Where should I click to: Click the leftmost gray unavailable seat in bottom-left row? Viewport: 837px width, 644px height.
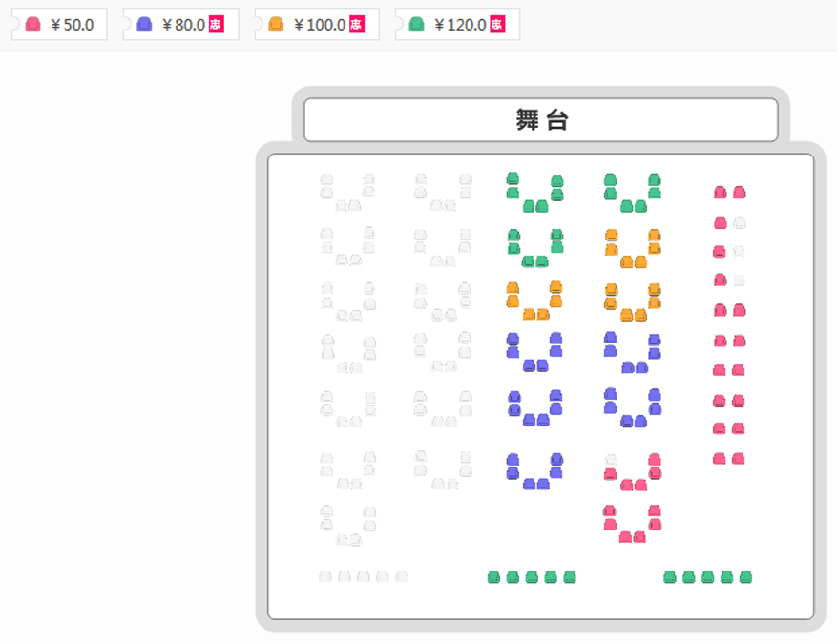pos(325,577)
